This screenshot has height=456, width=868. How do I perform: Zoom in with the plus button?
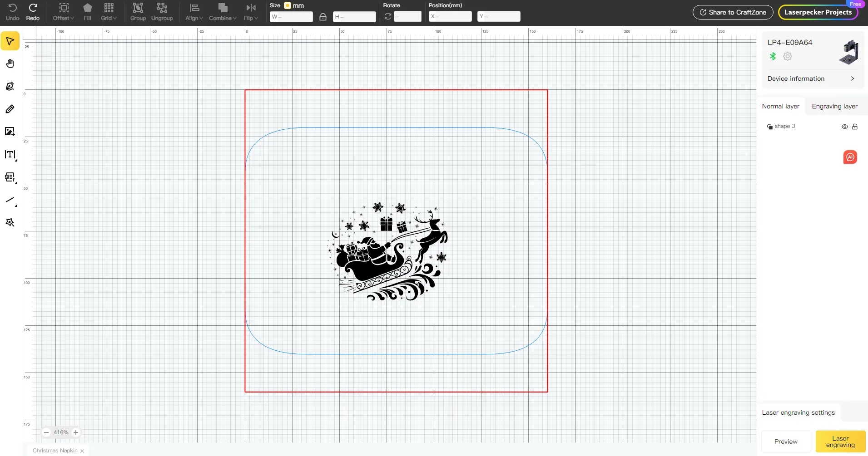(76, 432)
